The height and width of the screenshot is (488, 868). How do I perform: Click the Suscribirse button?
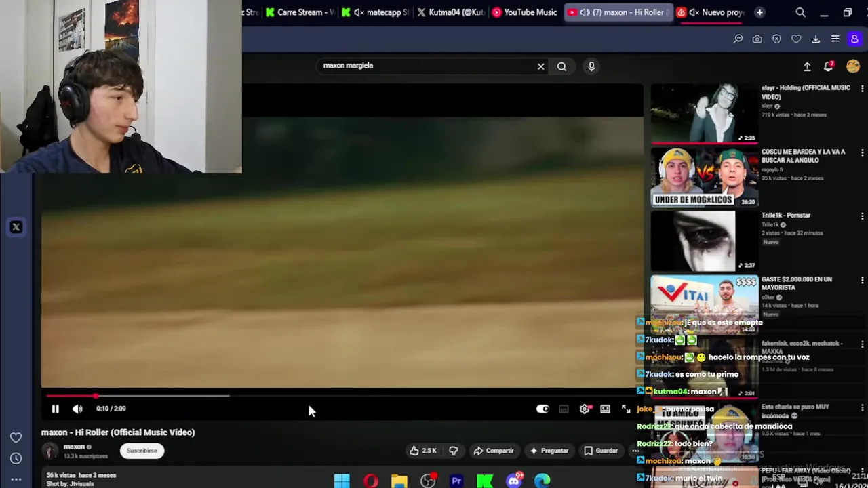pyautogui.click(x=142, y=451)
